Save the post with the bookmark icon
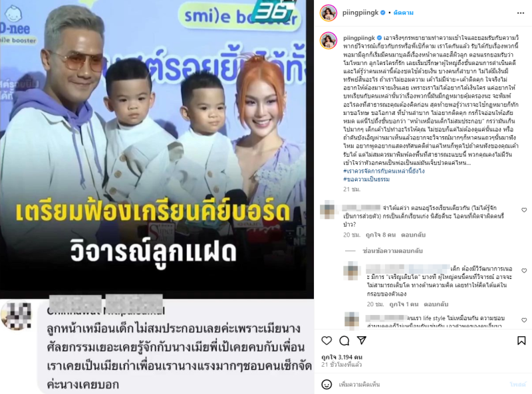 521,340
